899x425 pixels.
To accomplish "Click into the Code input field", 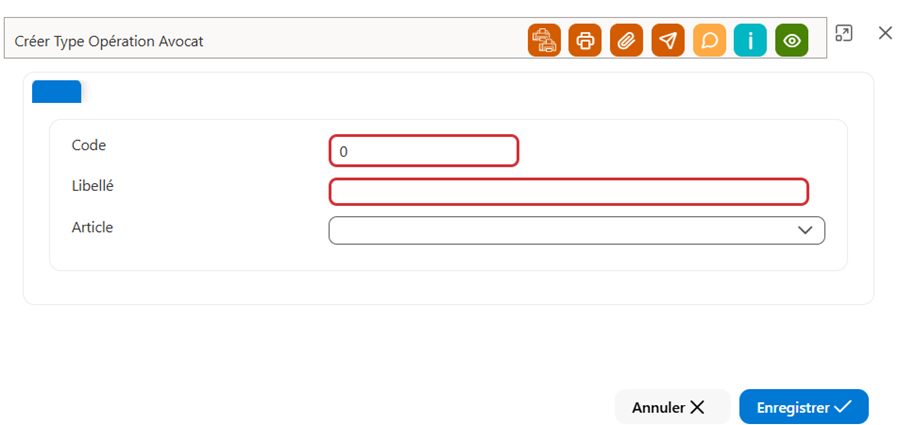I will coord(424,151).
